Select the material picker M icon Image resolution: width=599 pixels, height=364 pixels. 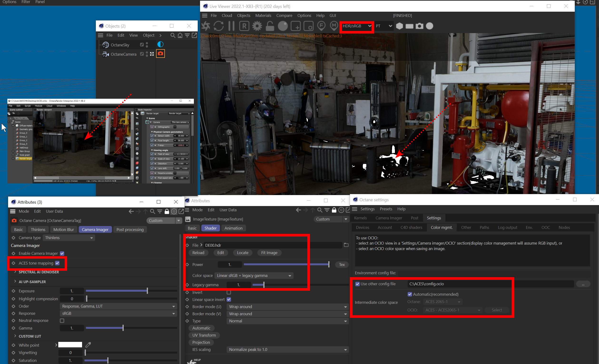[334, 25]
